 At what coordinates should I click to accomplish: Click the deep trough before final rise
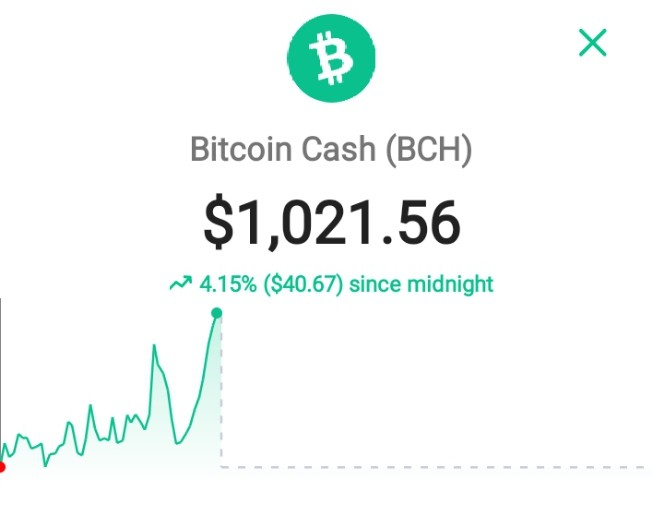coord(177,443)
